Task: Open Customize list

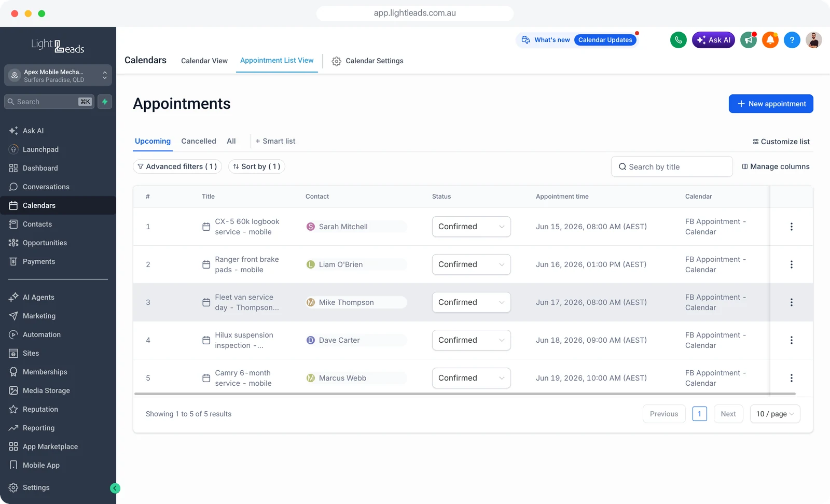Action: pyautogui.click(x=781, y=142)
